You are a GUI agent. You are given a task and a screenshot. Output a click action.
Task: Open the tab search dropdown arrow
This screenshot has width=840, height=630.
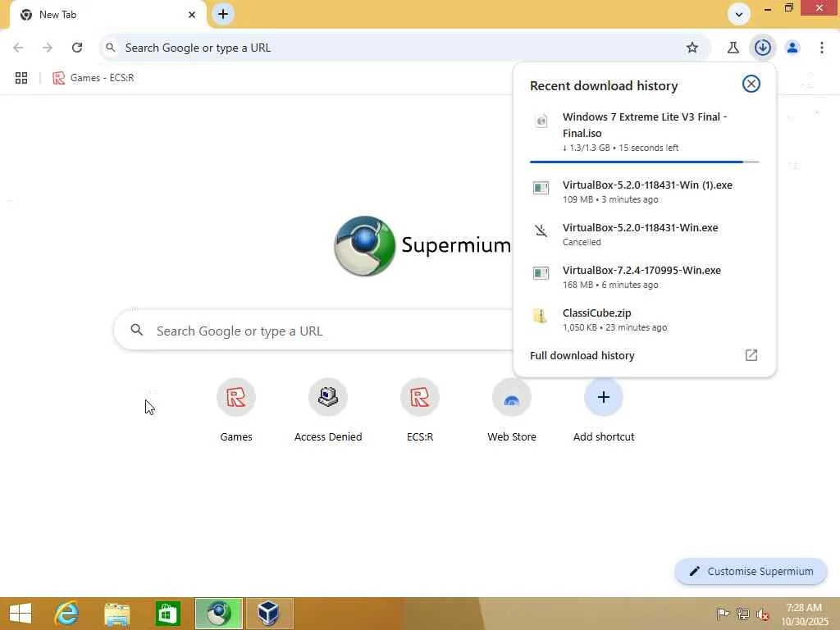739,15
